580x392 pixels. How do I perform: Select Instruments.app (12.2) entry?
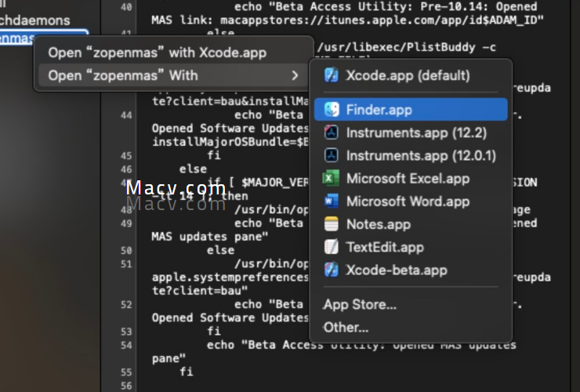pyautogui.click(x=411, y=132)
